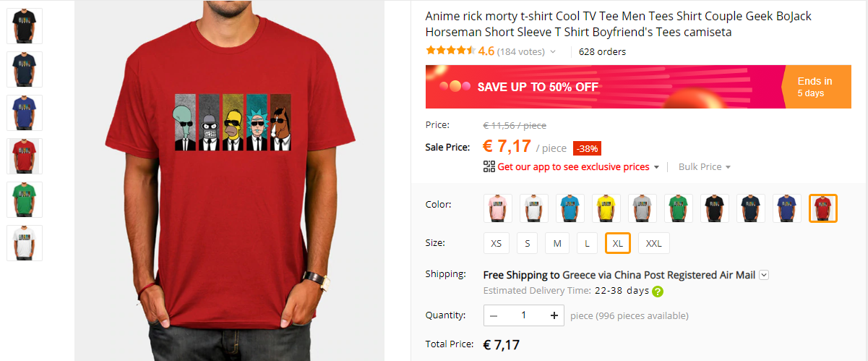Click the SAVE UP TO 50% OFF banner
The image size is (868, 361).
[x=639, y=87]
